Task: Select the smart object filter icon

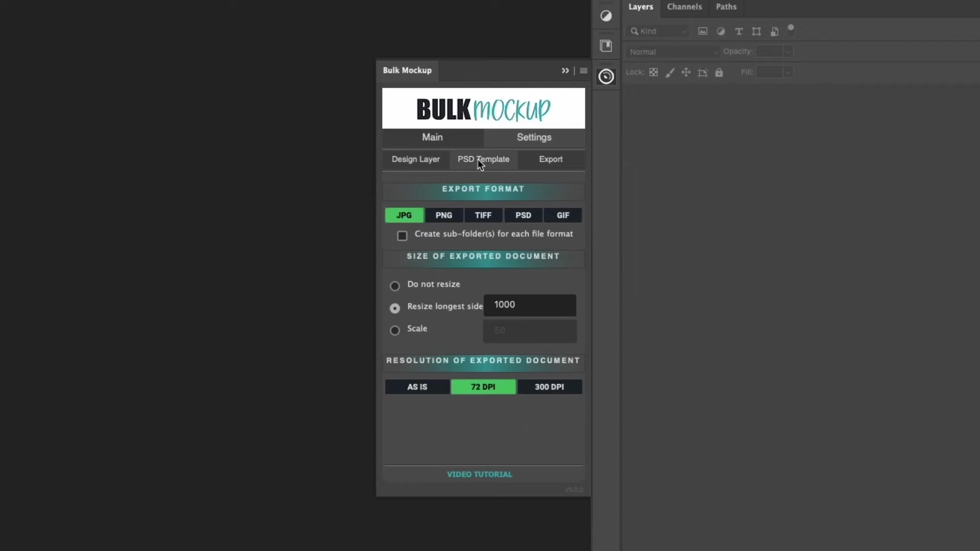Action: click(775, 31)
